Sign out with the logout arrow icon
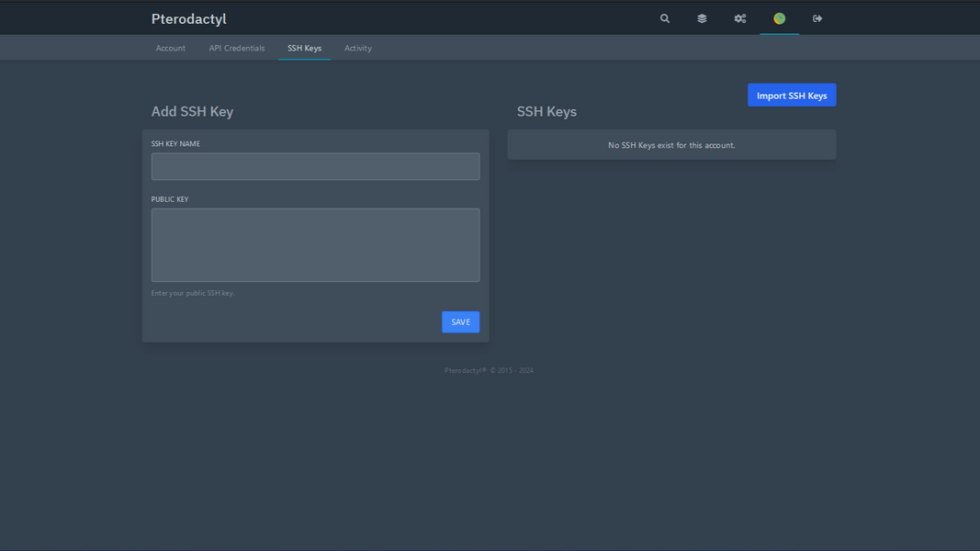 click(x=817, y=18)
